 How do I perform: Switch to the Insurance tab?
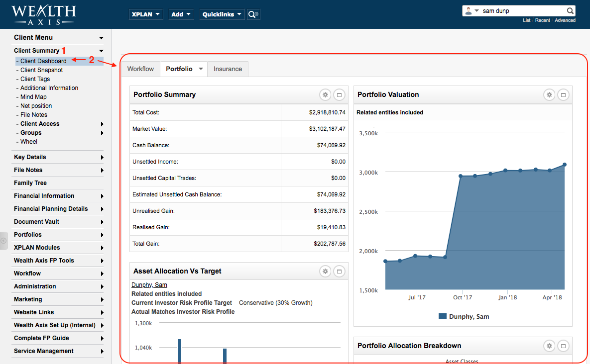click(228, 69)
